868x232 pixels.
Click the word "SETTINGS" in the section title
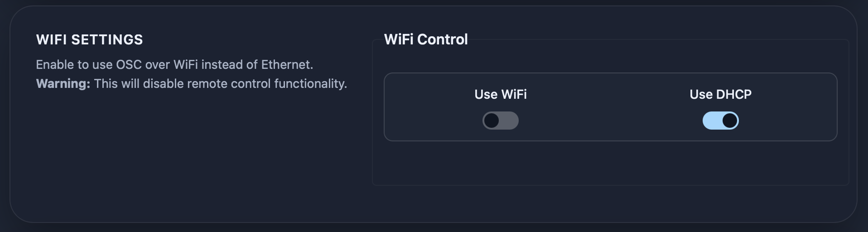click(x=107, y=40)
